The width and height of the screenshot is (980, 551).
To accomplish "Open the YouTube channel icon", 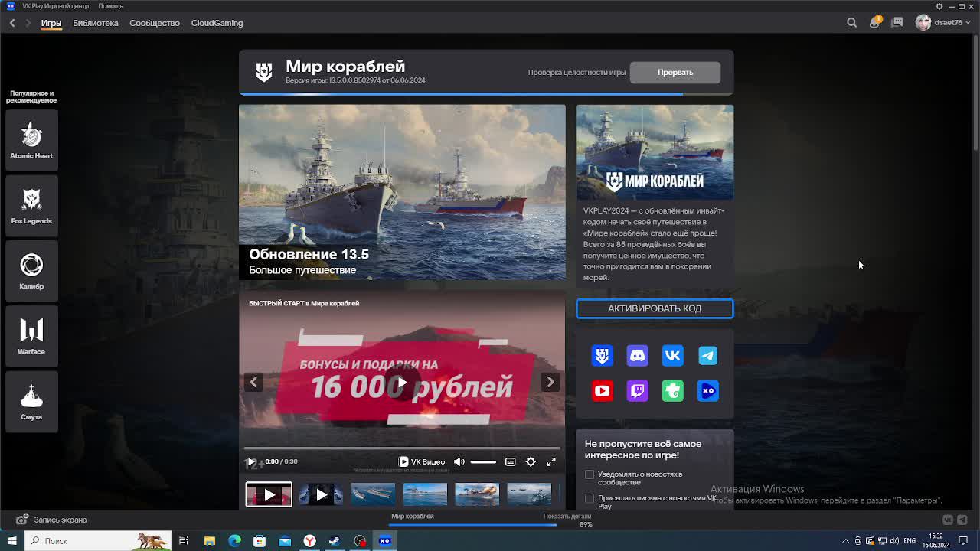I will (x=603, y=391).
